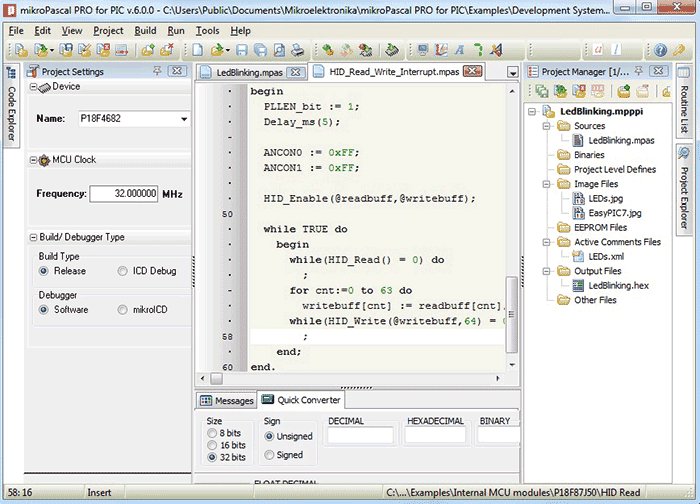Create a new blank file via toolbar
This screenshot has width=700, height=504.
pos(197,50)
